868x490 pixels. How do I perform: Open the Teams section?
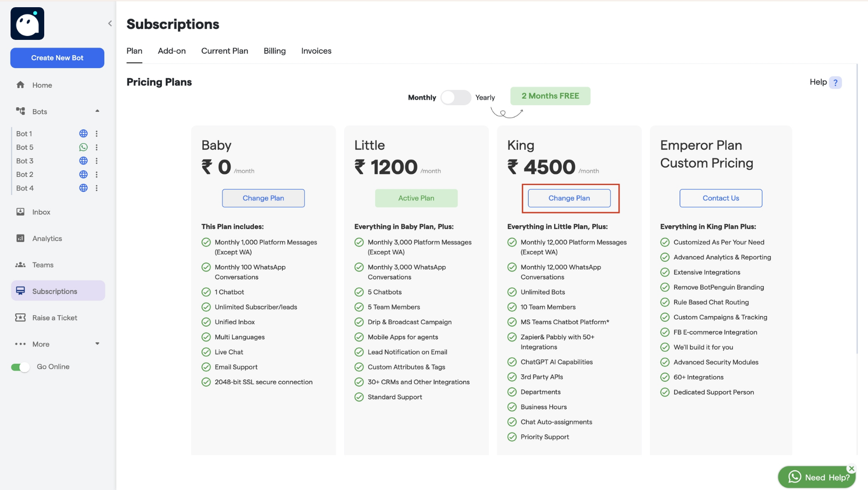click(x=43, y=264)
